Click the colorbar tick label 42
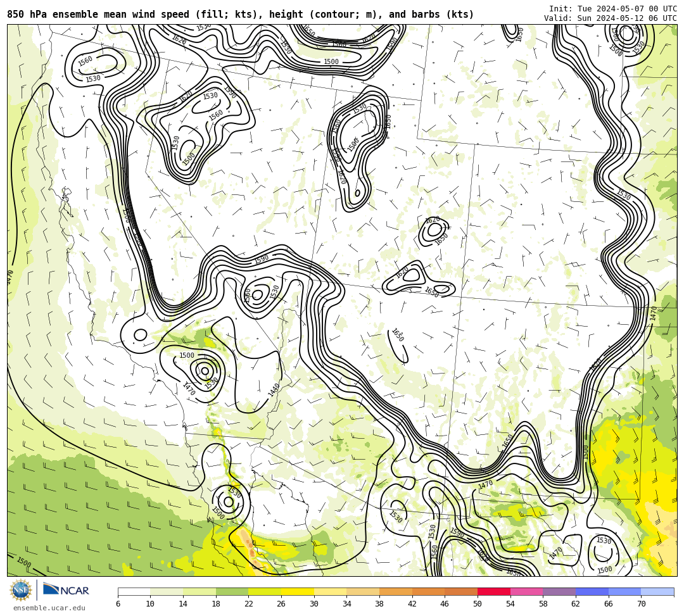 pyautogui.click(x=412, y=604)
